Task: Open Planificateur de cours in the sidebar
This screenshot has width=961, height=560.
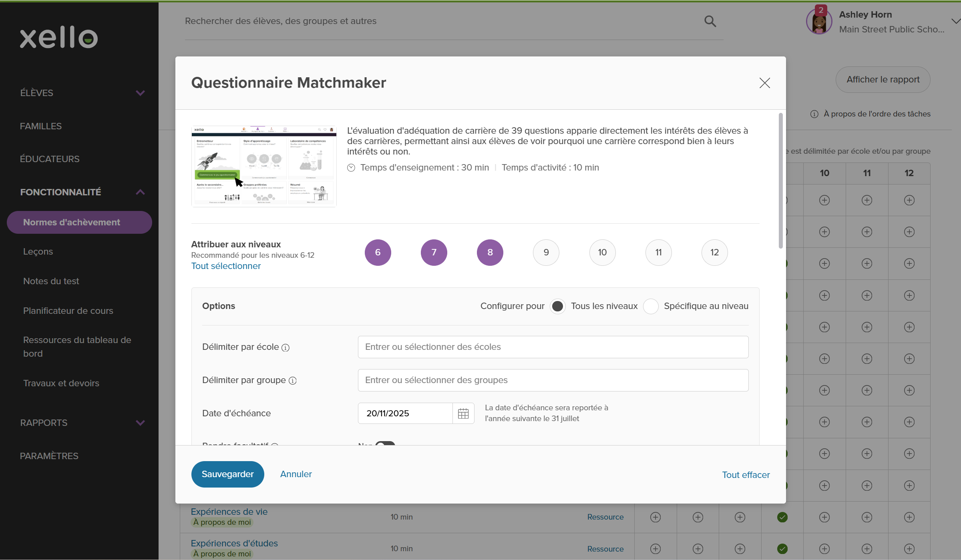Action: tap(68, 311)
